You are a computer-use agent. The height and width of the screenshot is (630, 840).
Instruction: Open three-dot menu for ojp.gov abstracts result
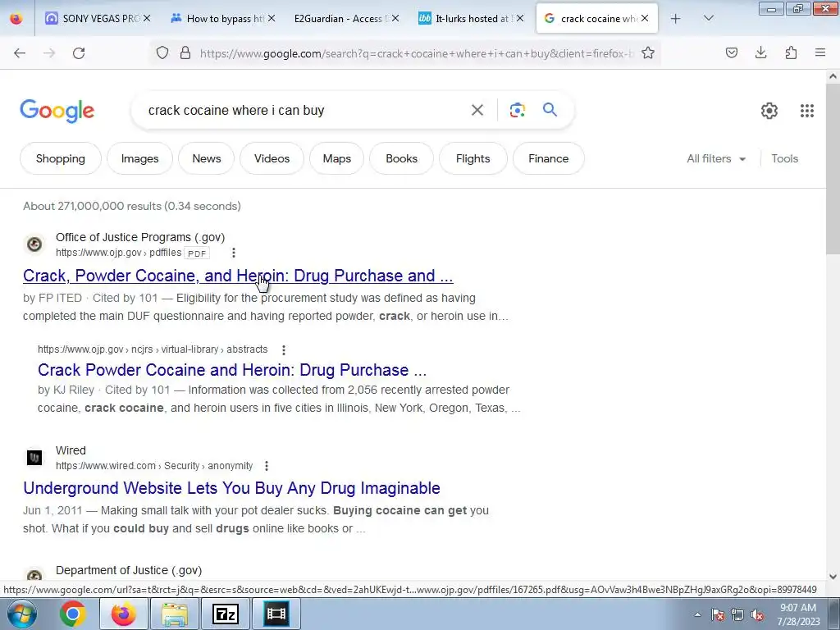[283, 349]
